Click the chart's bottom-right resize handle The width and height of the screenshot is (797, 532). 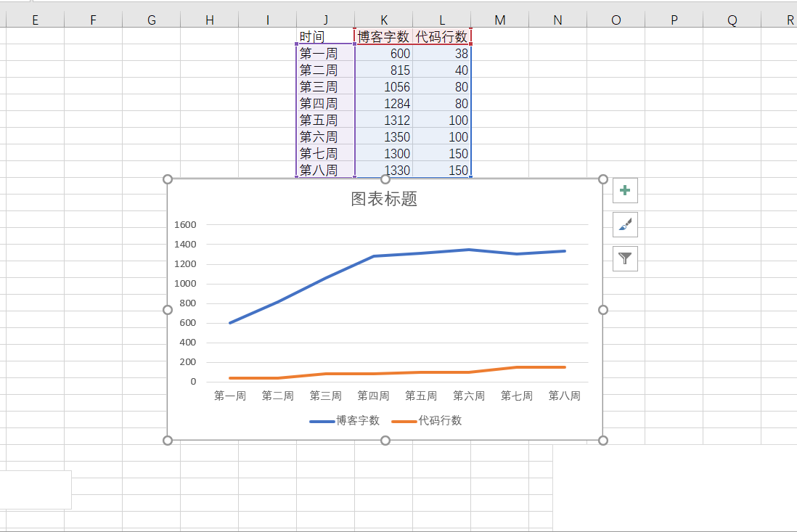point(603,441)
